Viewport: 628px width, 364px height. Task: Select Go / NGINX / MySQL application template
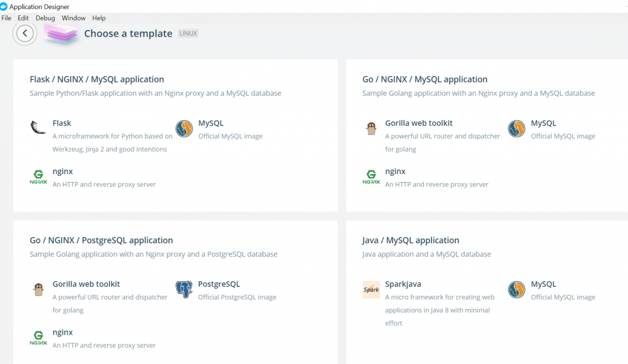(x=487, y=135)
